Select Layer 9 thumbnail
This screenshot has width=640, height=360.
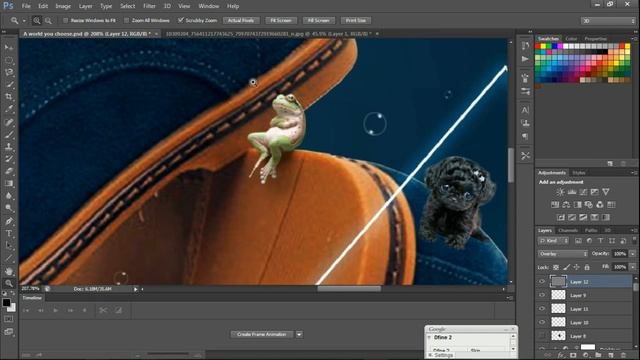point(558,295)
